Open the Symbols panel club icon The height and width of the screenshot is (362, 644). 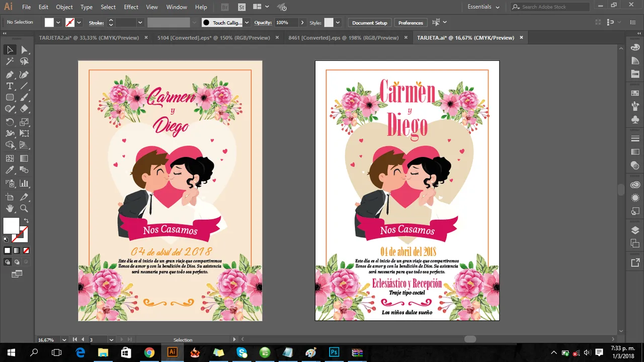point(635,120)
